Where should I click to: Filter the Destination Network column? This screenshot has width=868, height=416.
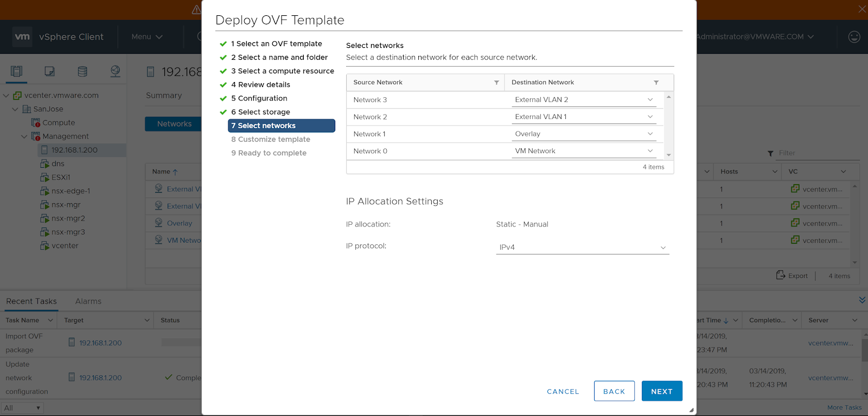656,83
